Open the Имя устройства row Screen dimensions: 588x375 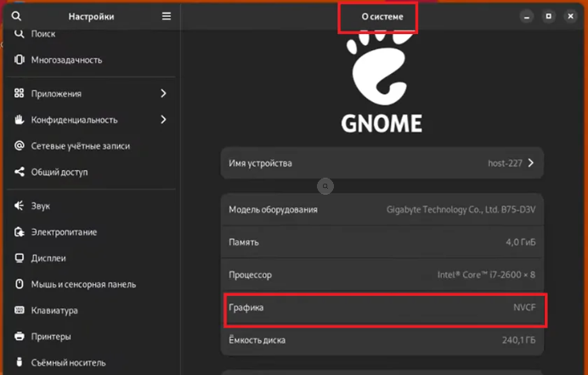click(x=382, y=163)
